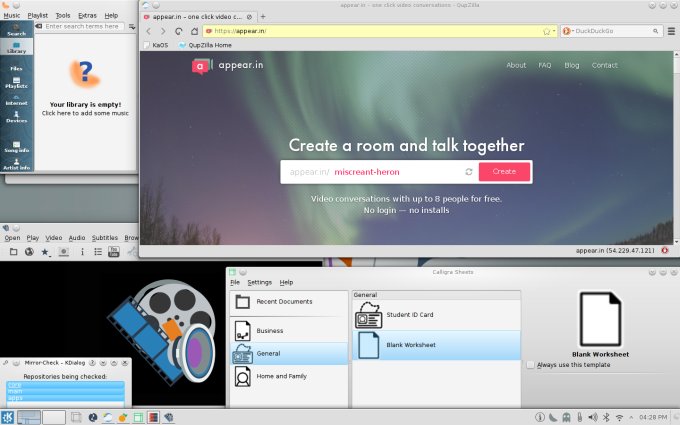Open Subtitles menu in media player
This screenshot has width=680, height=425.
click(x=105, y=238)
